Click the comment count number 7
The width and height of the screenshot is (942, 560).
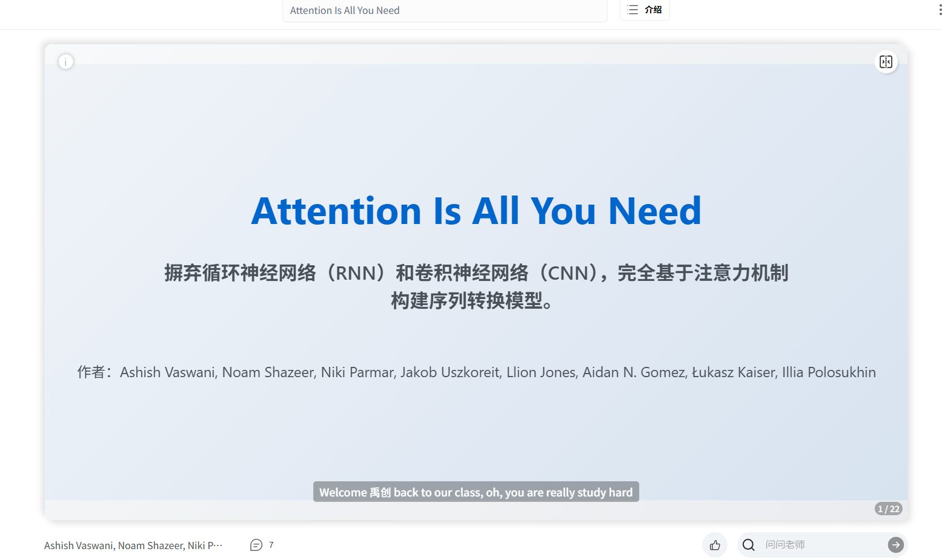click(x=271, y=545)
